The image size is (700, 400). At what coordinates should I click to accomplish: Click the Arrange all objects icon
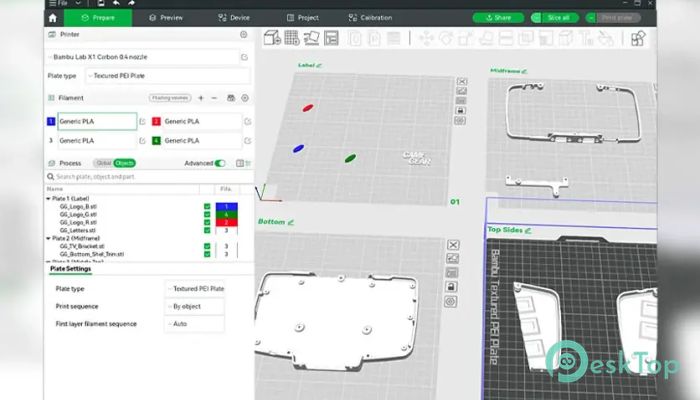point(331,38)
